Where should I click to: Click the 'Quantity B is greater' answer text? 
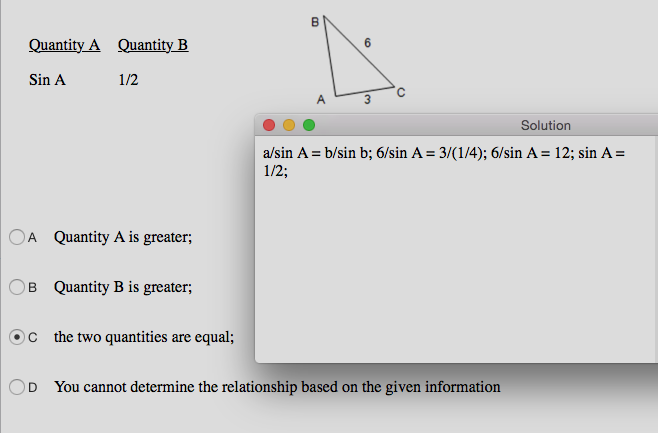click(x=123, y=287)
